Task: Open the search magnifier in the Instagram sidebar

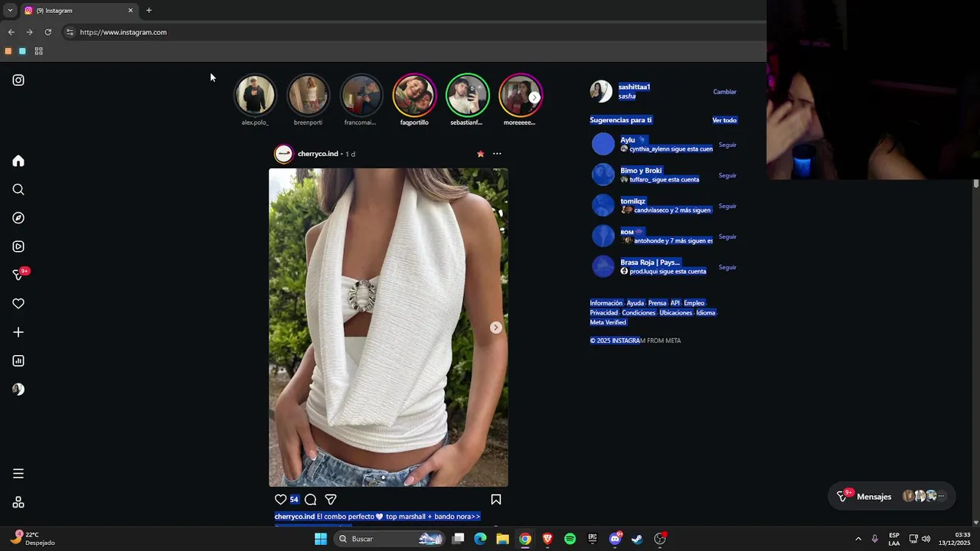Action: (x=18, y=190)
